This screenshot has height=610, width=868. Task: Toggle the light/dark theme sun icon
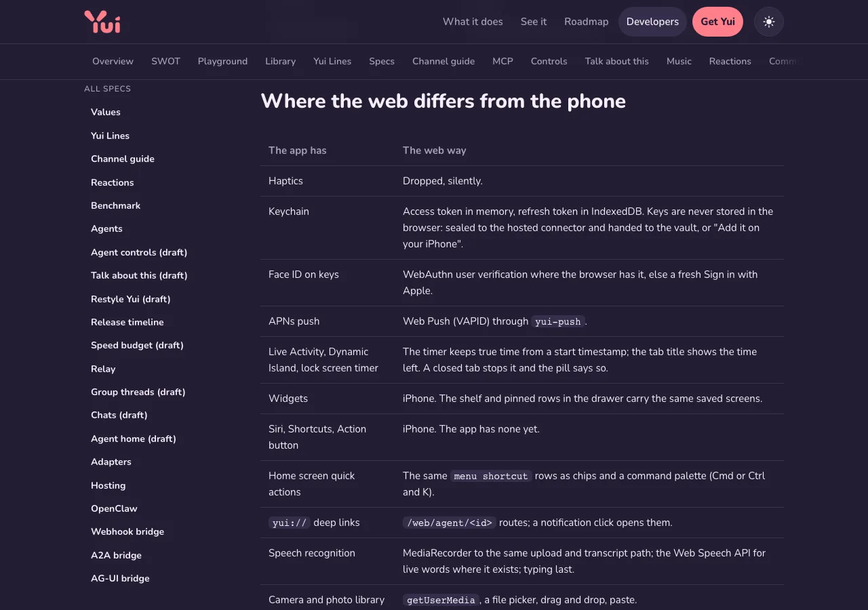[x=769, y=22]
